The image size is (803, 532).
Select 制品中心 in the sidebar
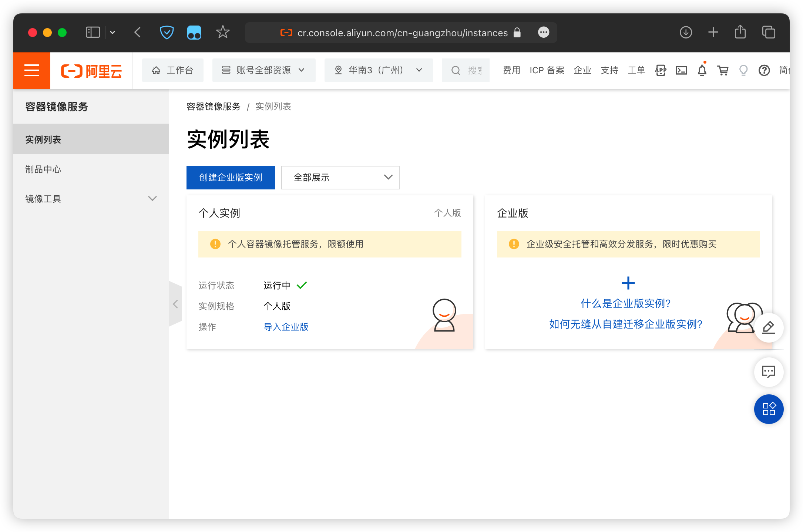tap(43, 169)
